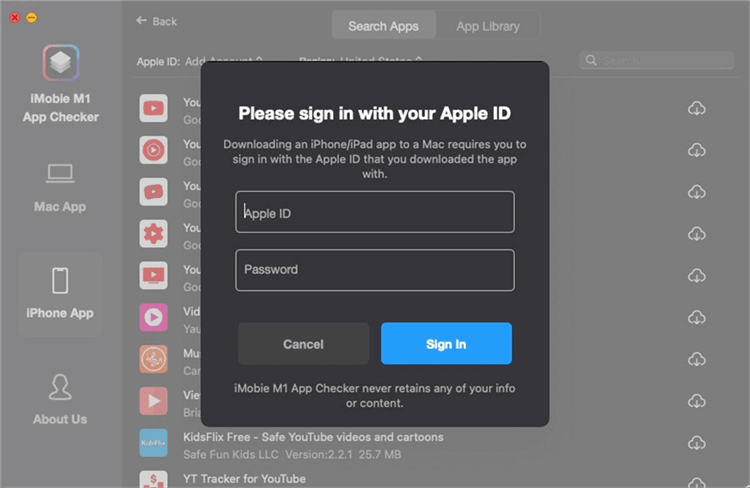The image size is (750, 488).
Task: Click the iMobie M1 App Checker logo
Action: 61,63
